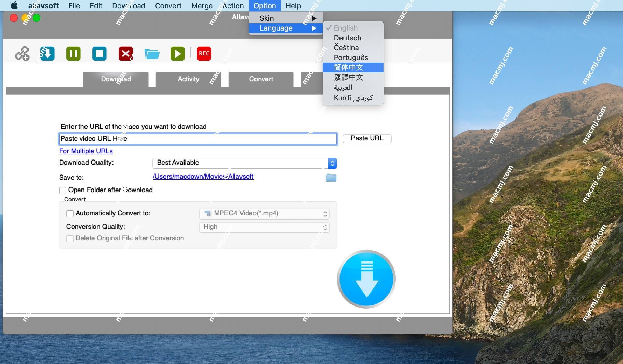Open the Convert menu in menu bar

tap(168, 5)
